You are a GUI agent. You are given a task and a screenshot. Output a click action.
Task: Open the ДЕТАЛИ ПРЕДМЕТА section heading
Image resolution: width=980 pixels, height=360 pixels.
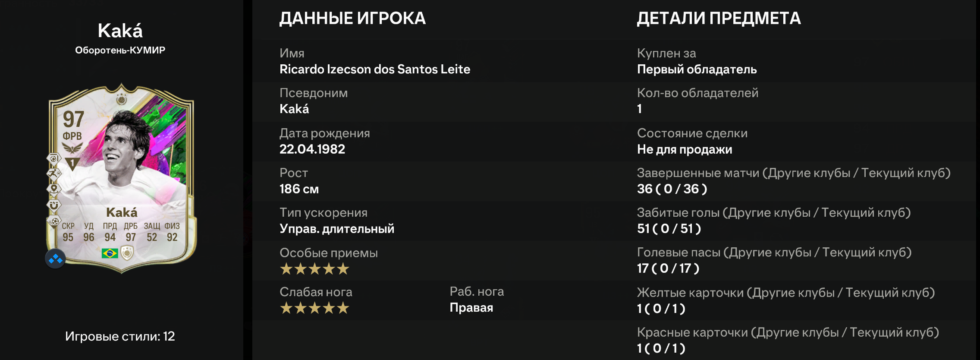tap(719, 18)
